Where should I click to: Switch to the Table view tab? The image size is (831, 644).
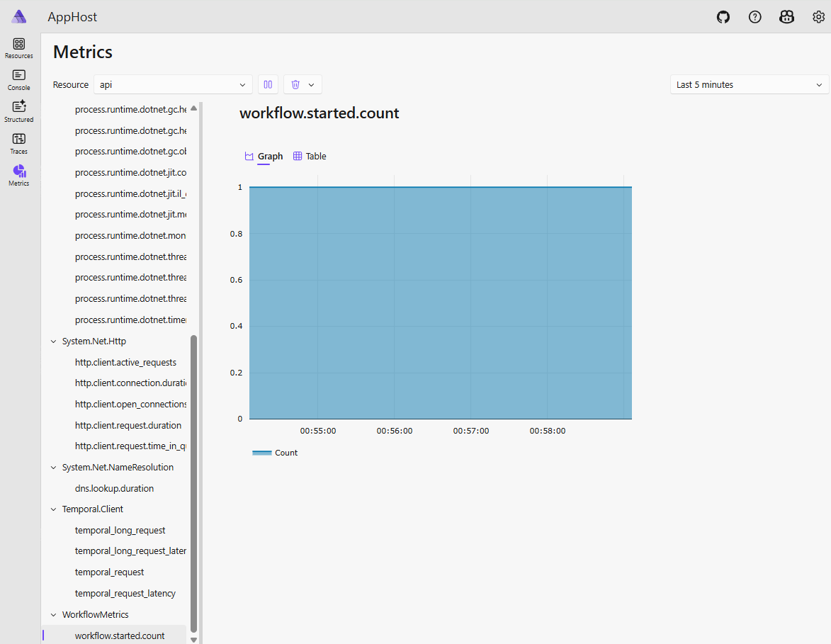pos(310,157)
